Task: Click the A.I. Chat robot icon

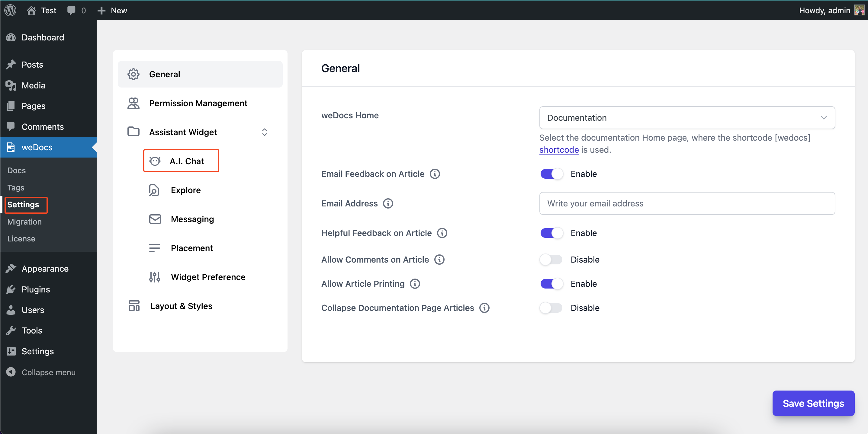Action: click(155, 161)
